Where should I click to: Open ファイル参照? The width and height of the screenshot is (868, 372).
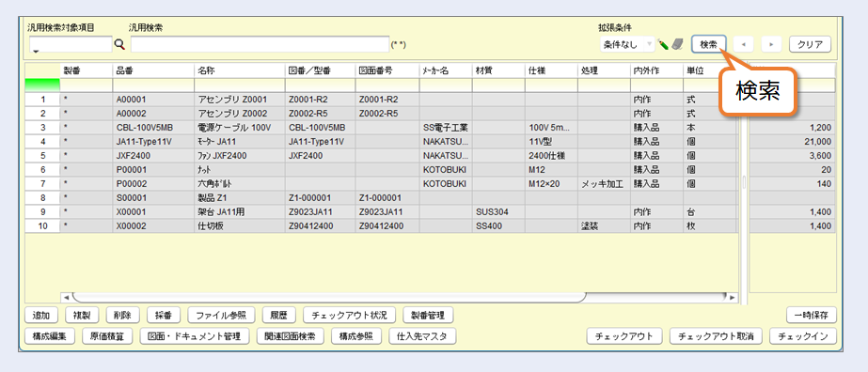click(221, 315)
